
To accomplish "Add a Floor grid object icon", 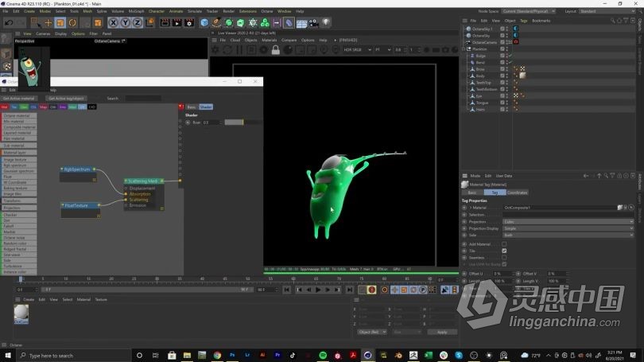I will 301,23.
